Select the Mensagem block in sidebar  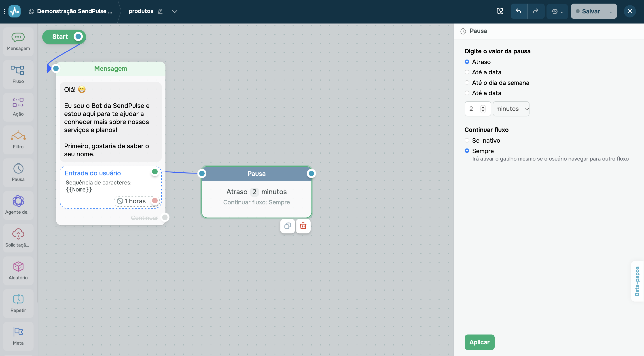(x=18, y=42)
